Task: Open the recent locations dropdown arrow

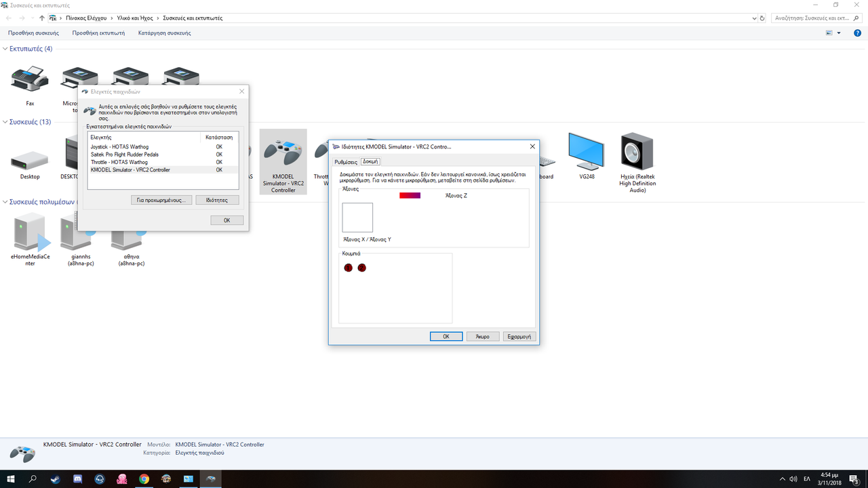Action: point(33,18)
